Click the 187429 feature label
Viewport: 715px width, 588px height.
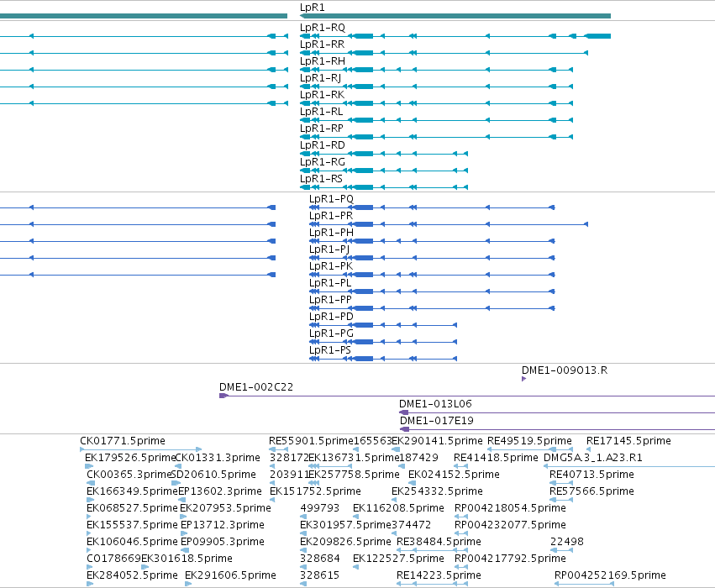click(x=419, y=458)
